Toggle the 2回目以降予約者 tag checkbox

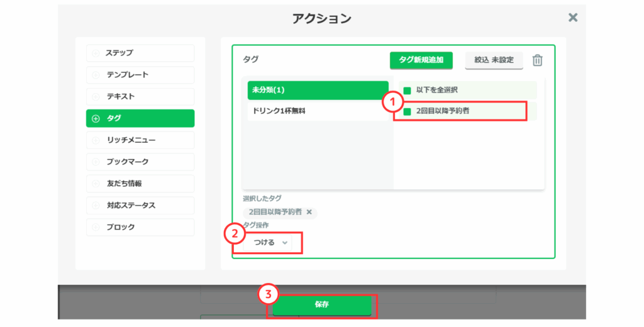click(407, 111)
